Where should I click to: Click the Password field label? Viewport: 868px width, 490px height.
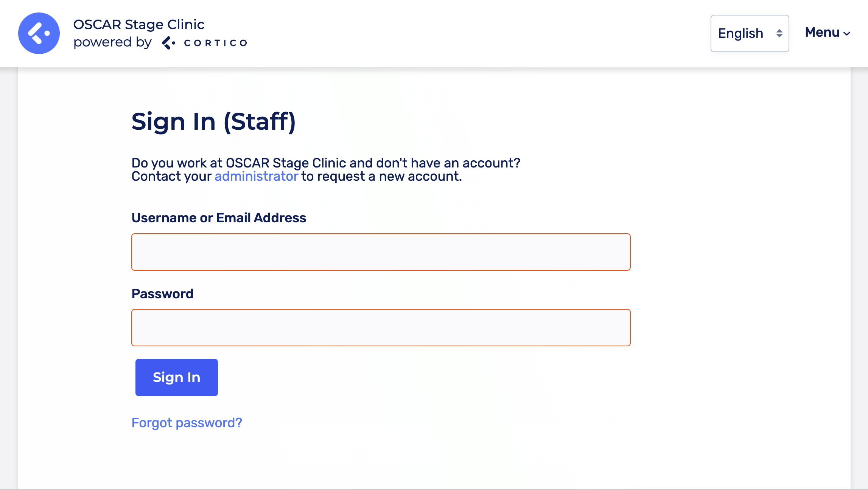coord(162,294)
